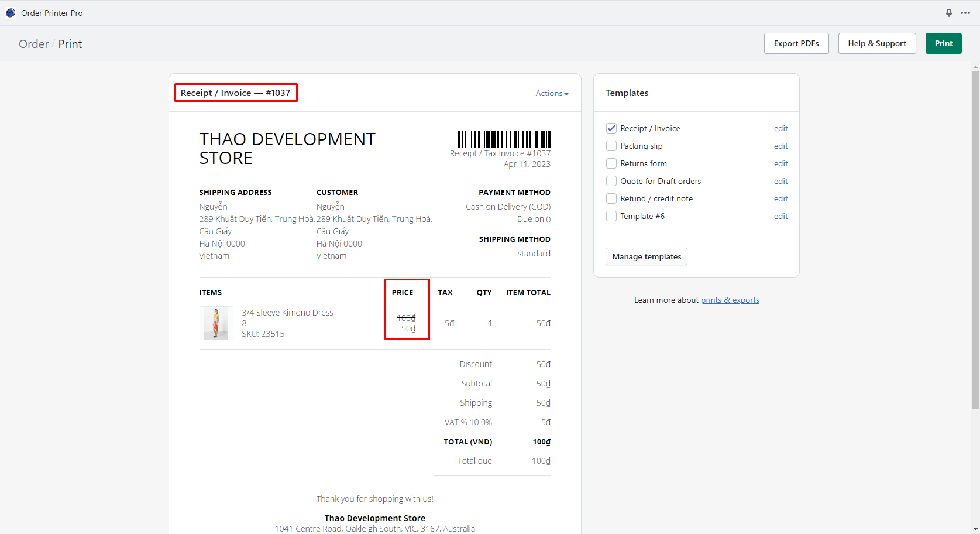The width and height of the screenshot is (980, 534).
Task: Open the Manage templates button
Action: [646, 256]
